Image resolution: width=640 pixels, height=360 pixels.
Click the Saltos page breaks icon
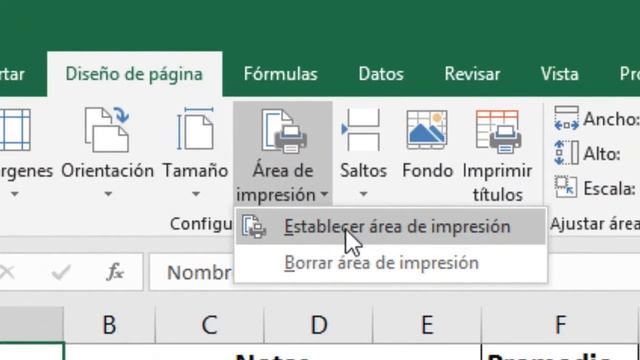(x=362, y=130)
